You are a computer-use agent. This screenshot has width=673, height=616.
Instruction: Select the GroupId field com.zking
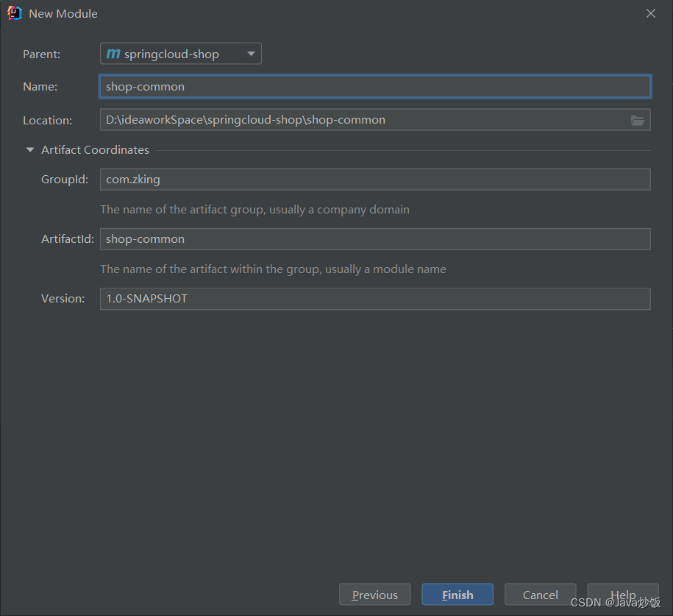click(375, 180)
